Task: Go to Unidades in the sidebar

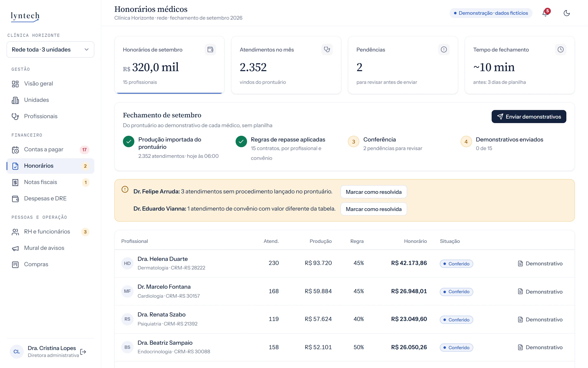Action: [x=50, y=100]
